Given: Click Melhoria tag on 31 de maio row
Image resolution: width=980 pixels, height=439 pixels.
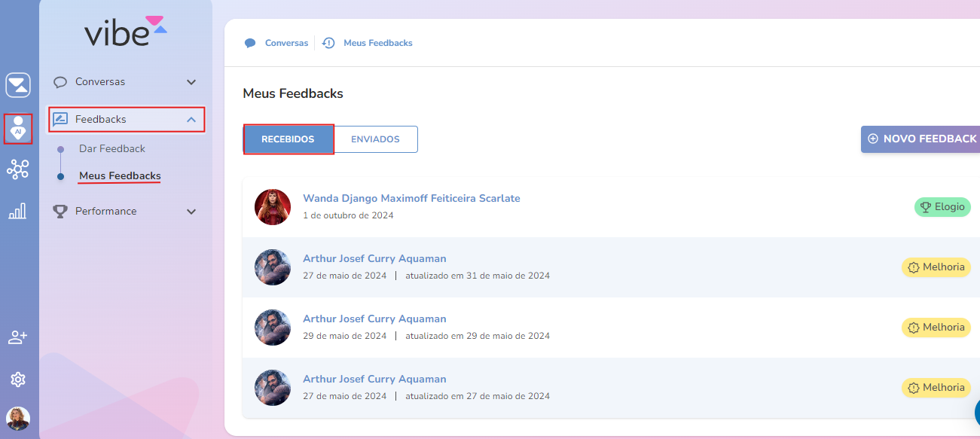Looking at the screenshot, I should (x=936, y=267).
